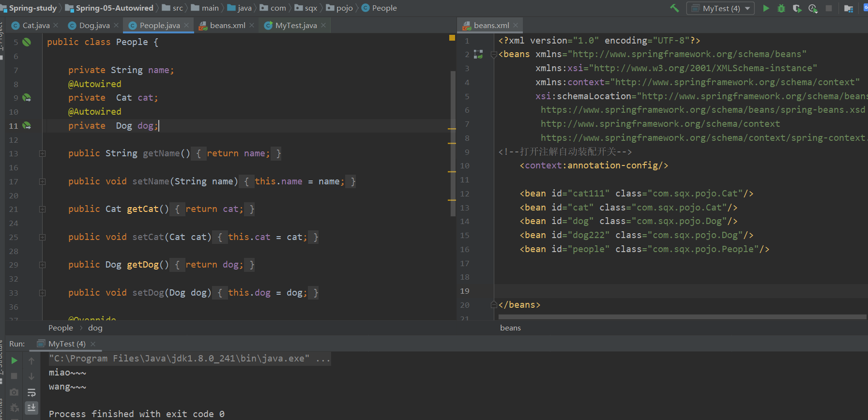Open the Profiler run icon with clock
868x420 pixels.
[x=813, y=8]
